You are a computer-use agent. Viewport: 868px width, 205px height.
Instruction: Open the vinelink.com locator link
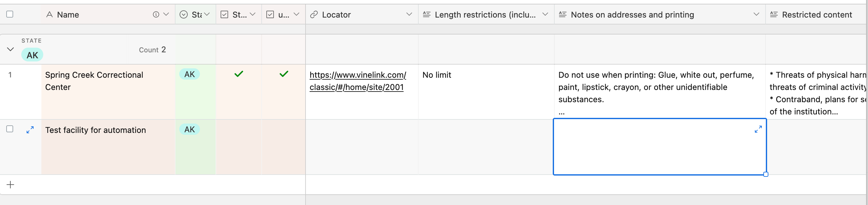(358, 81)
